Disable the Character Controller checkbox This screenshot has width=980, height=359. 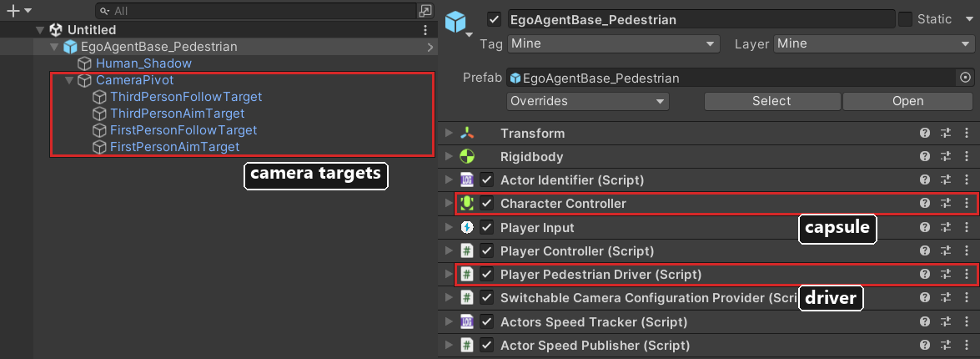tap(487, 203)
